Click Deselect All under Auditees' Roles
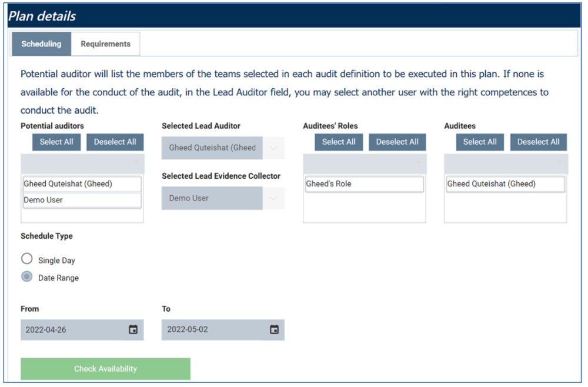 [x=397, y=142]
